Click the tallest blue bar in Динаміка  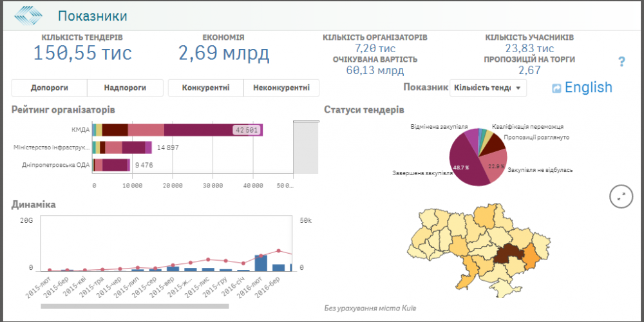[261, 262]
